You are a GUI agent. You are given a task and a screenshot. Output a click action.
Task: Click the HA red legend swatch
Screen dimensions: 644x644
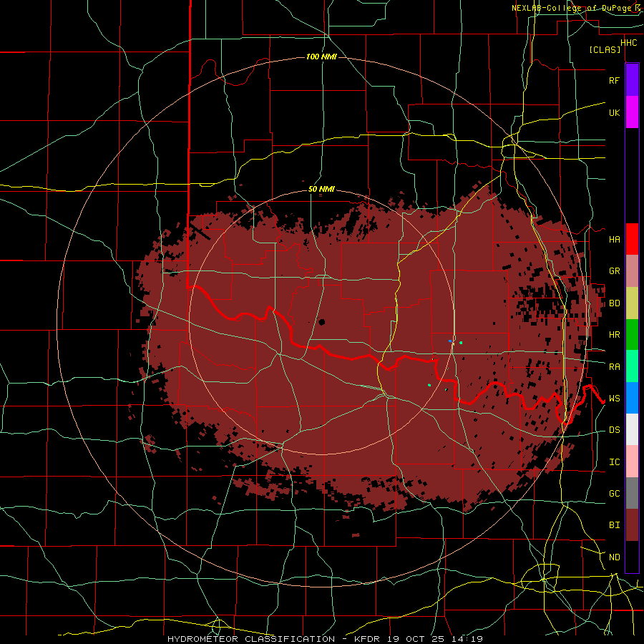[x=632, y=239]
